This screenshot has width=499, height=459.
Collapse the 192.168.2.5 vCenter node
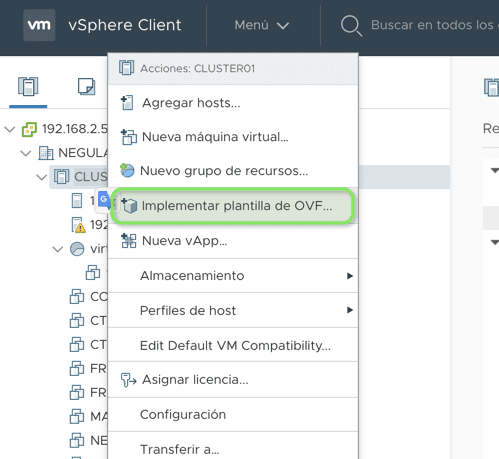tap(10, 129)
